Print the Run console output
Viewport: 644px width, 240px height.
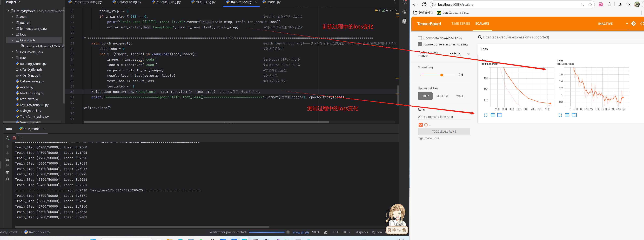7,172
